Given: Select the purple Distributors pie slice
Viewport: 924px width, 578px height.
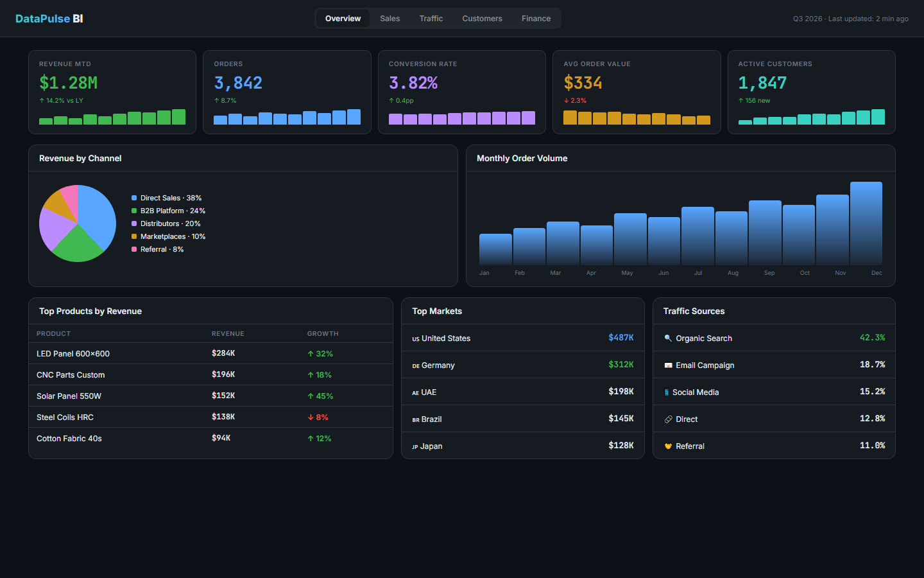Looking at the screenshot, I should (55, 228).
